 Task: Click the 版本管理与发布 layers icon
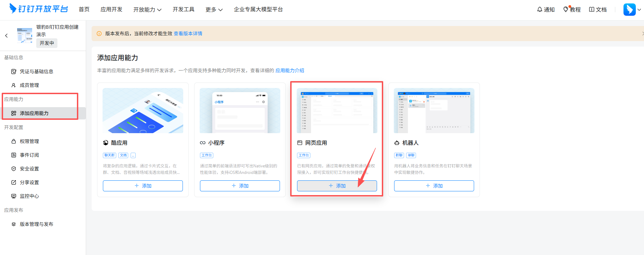pos(14,224)
